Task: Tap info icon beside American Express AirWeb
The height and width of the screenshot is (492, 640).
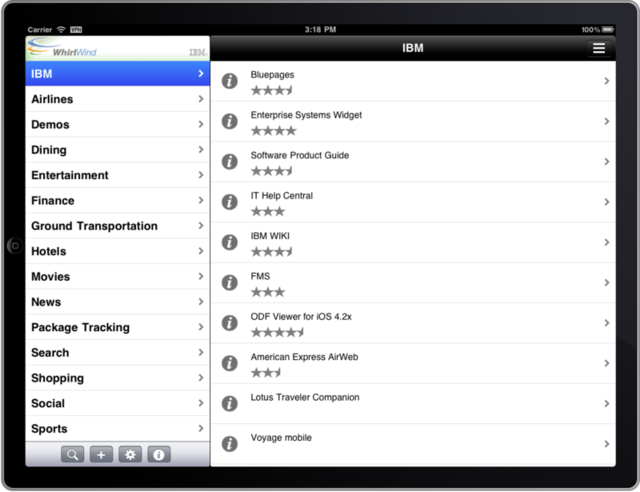Action: pos(229,363)
